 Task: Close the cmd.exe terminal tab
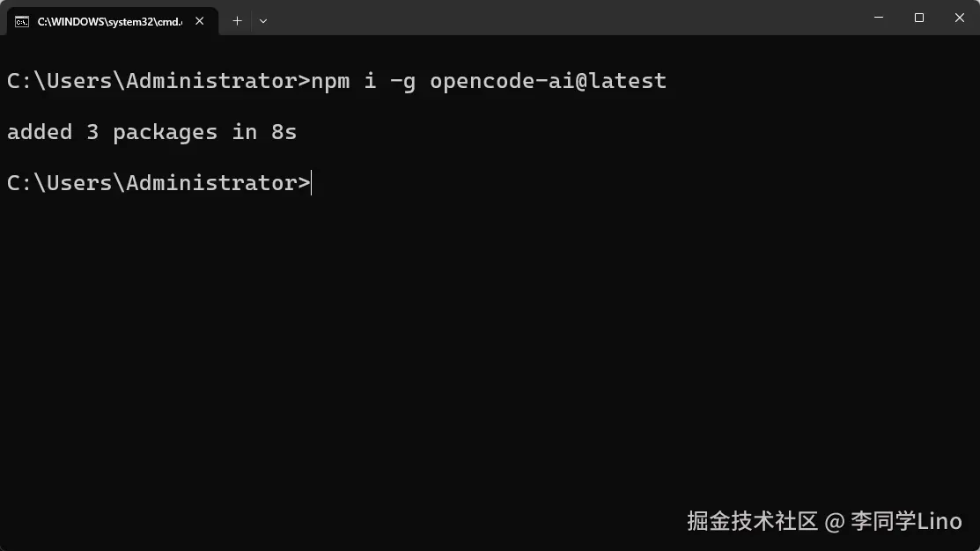coord(199,21)
